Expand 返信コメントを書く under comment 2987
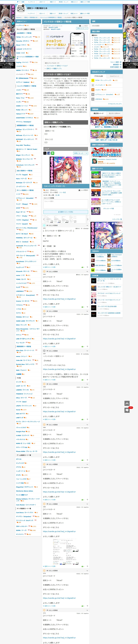138x644 pixels. [x=50, y=380]
